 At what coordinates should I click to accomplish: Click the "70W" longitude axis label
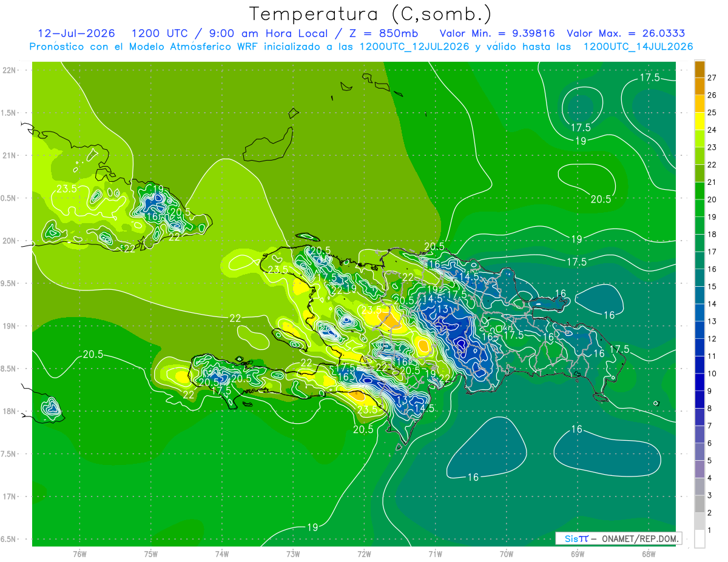click(x=507, y=554)
